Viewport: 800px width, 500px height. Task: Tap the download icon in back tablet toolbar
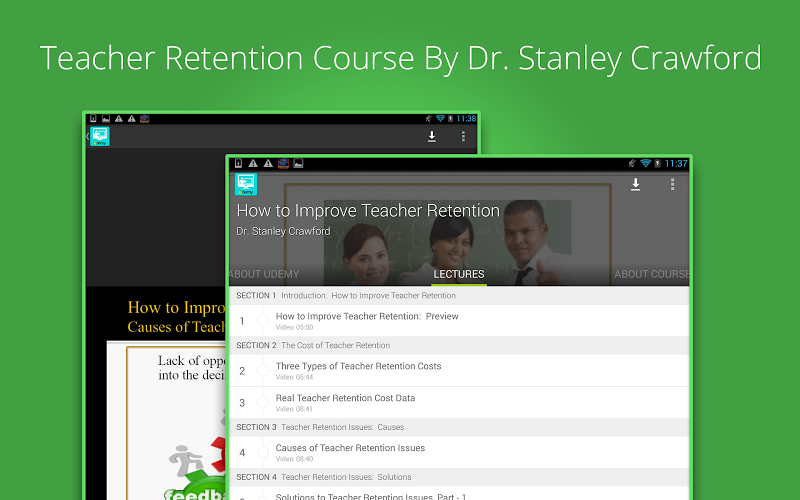click(432, 136)
